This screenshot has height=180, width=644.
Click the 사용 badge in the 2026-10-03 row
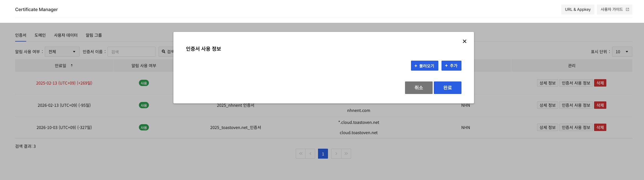point(144,127)
